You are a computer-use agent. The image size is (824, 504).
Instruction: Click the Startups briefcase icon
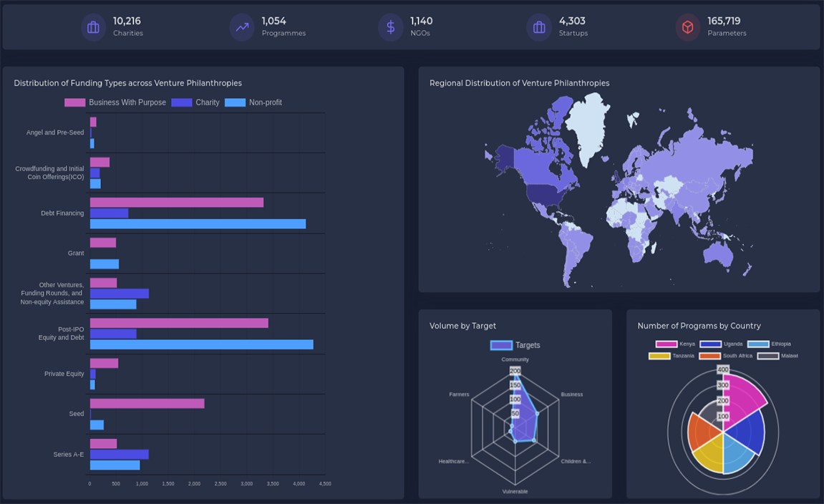[x=539, y=27]
